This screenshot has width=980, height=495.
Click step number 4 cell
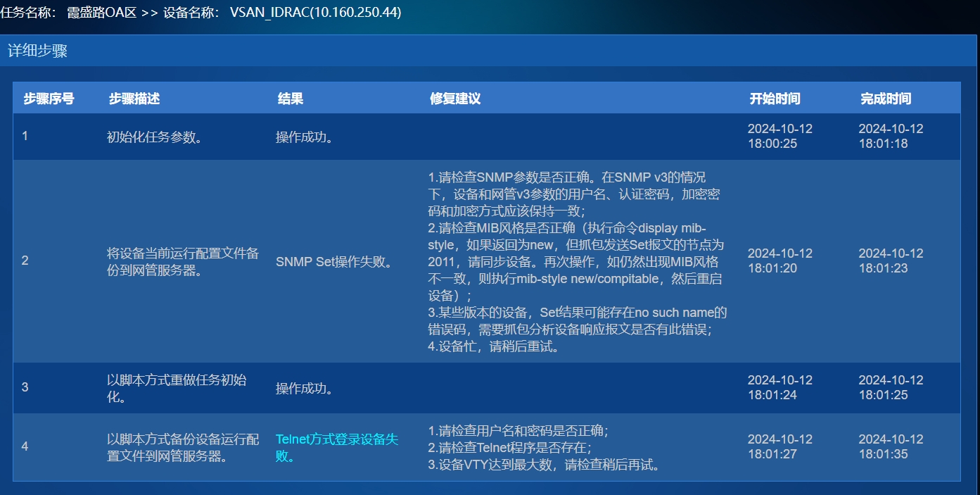tap(25, 446)
